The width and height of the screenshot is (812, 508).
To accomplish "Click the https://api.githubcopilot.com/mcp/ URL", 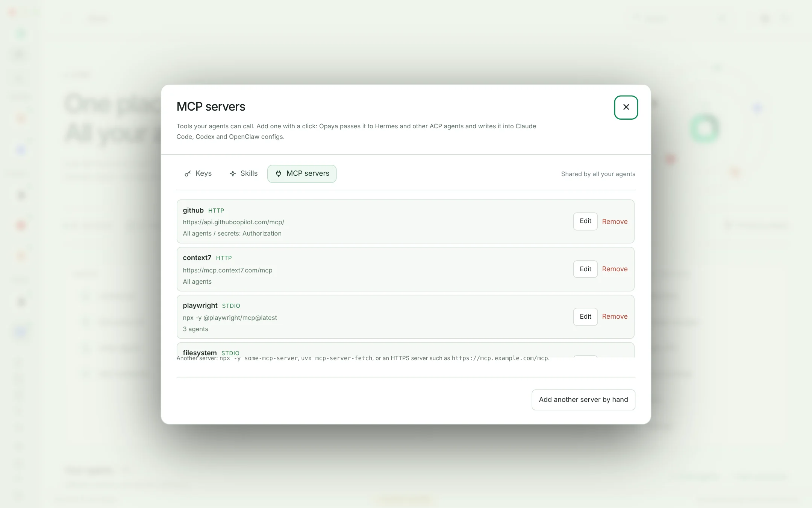I will 233,222.
